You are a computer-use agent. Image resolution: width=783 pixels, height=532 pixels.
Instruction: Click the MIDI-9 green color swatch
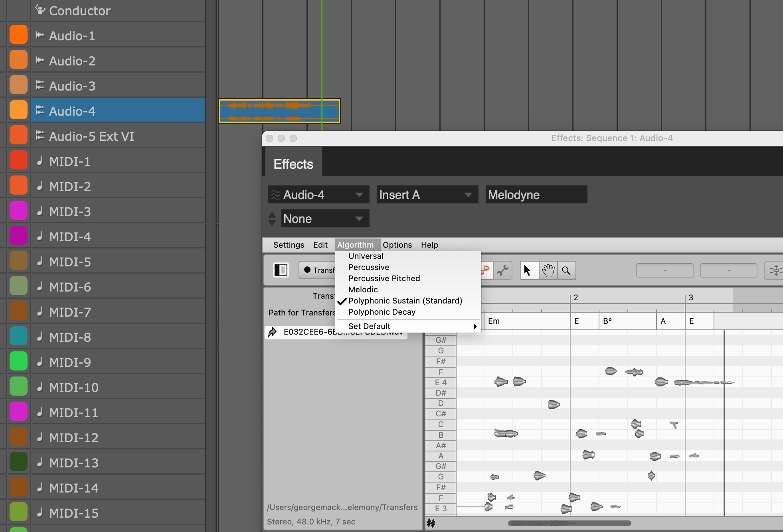pos(18,361)
